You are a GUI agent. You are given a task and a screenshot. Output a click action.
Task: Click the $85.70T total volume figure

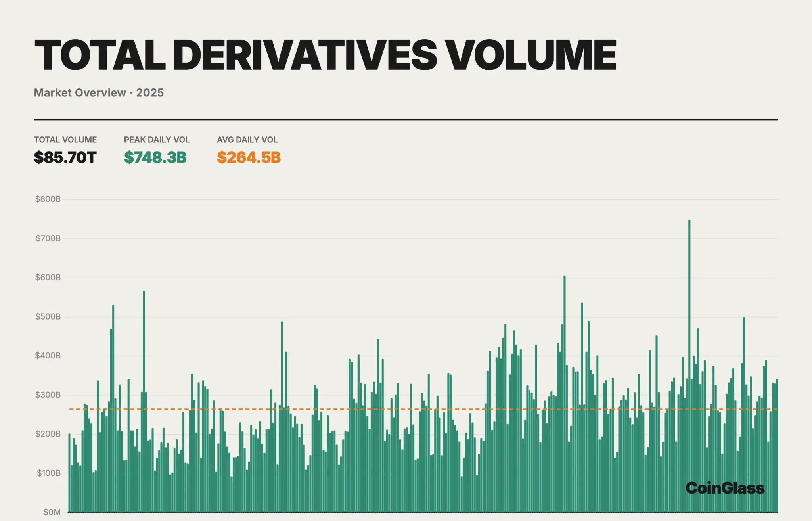(65, 157)
